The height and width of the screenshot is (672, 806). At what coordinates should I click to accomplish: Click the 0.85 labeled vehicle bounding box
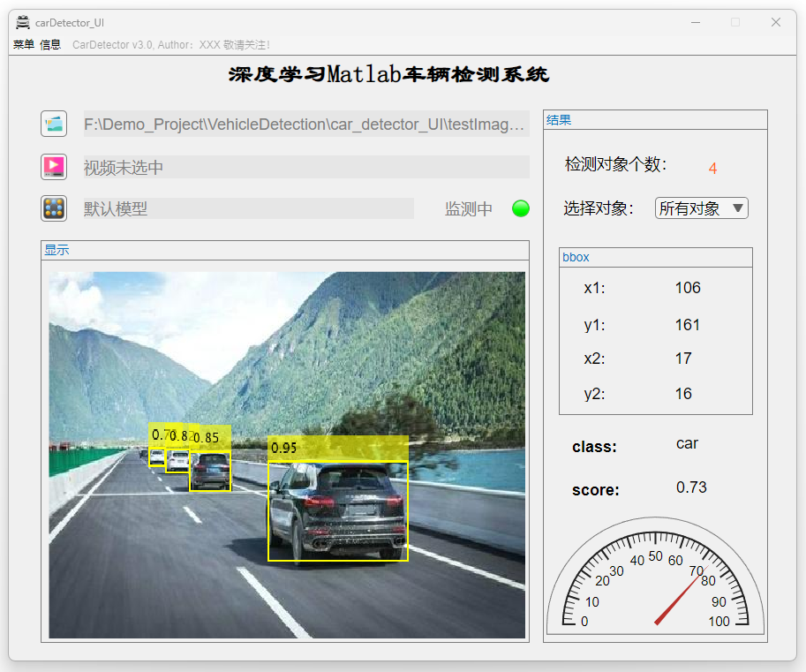(x=210, y=472)
